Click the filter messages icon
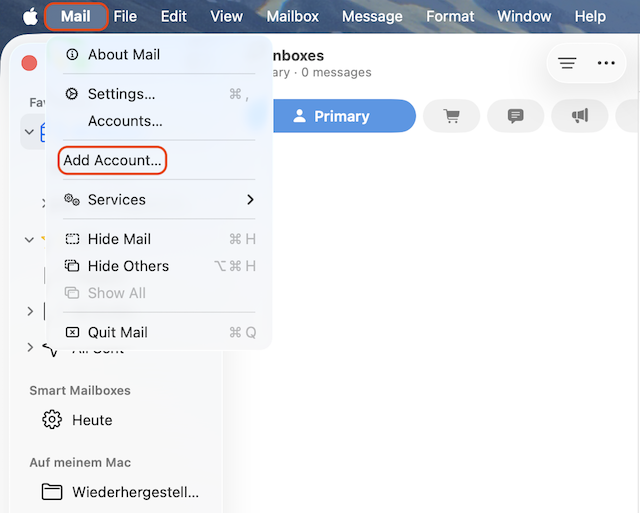The width and height of the screenshot is (640, 513). click(567, 63)
